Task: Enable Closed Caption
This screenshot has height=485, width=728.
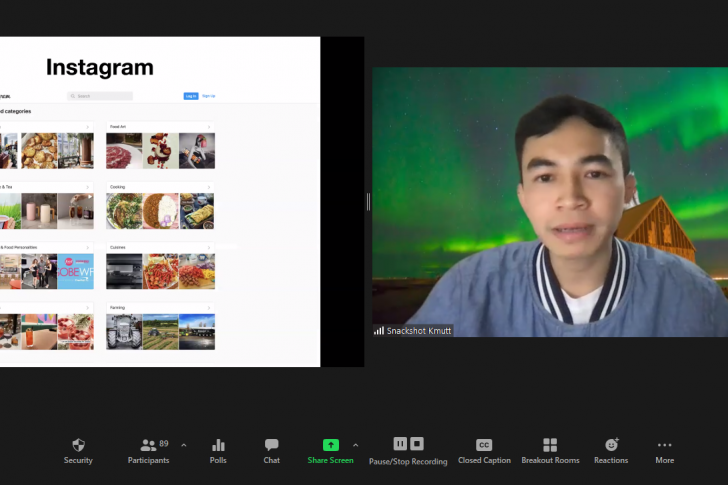Action: 484,445
